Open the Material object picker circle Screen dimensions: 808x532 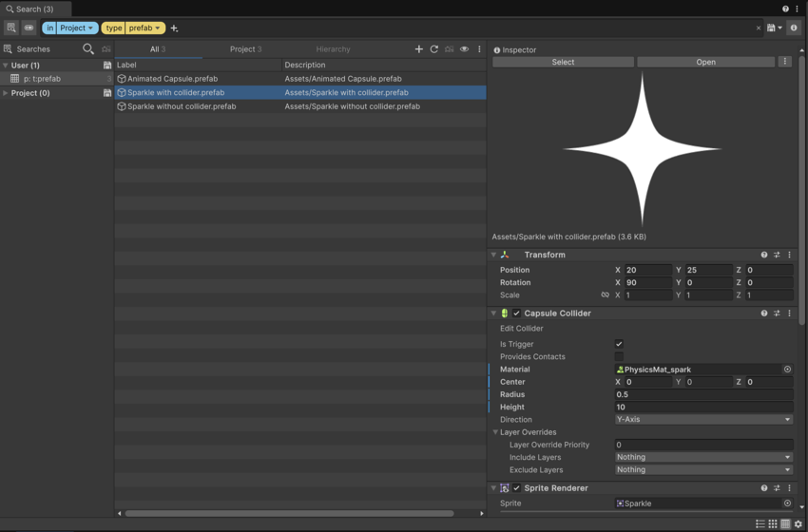[x=787, y=370]
